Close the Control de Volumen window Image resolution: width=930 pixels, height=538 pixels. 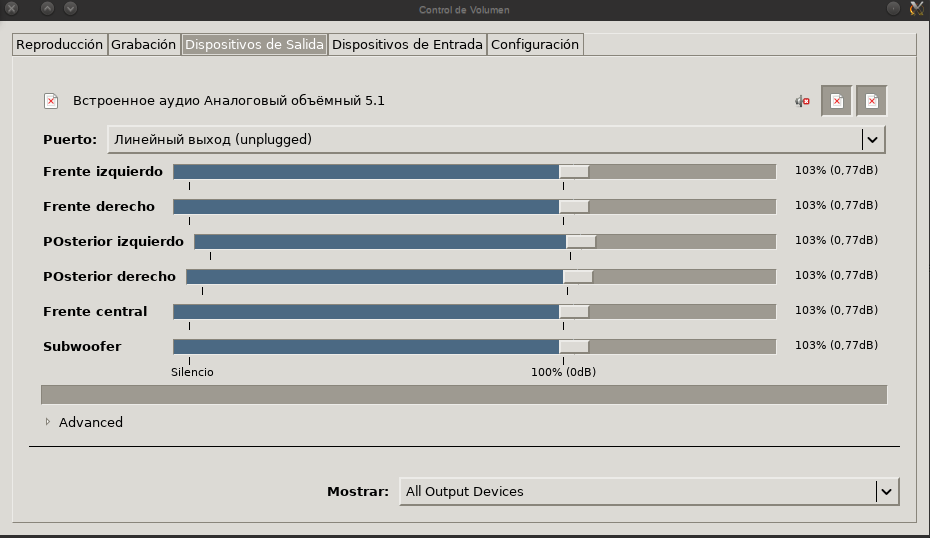point(12,9)
